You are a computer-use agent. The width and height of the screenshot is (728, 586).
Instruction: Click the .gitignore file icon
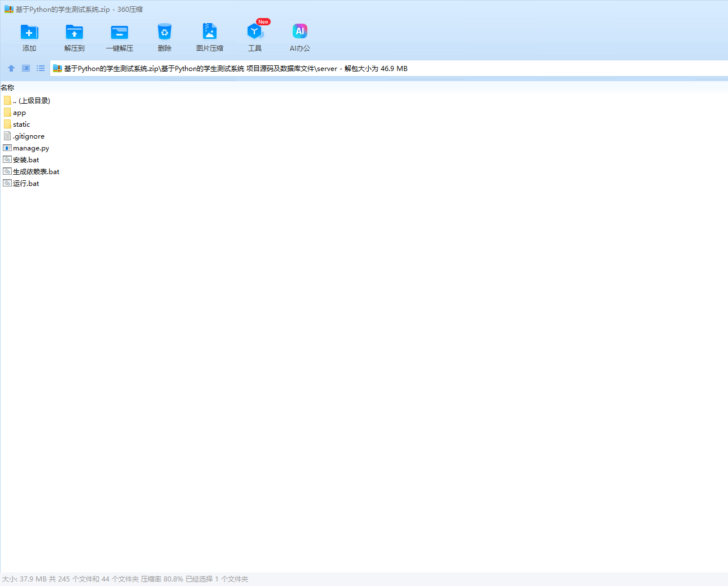(x=7, y=136)
